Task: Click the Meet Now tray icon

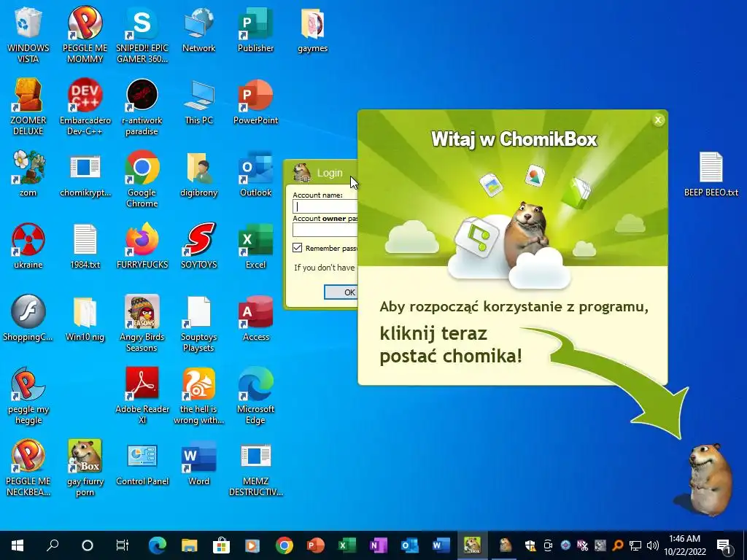Action: (x=549, y=545)
